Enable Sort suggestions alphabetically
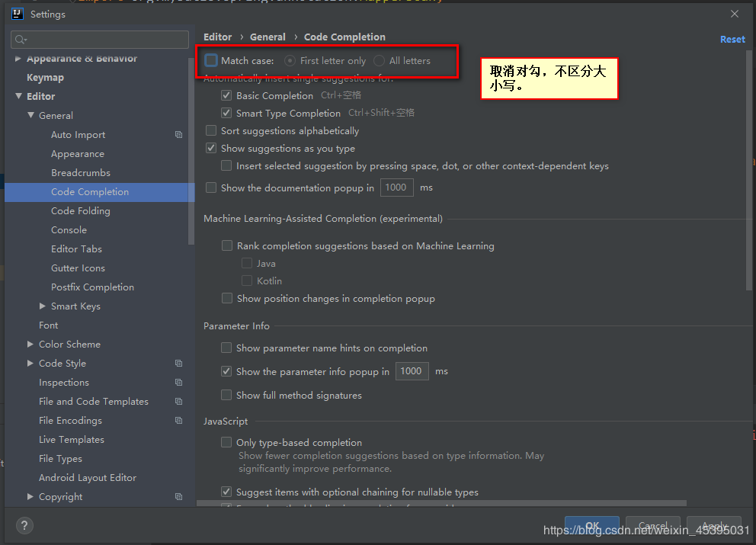Viewport: 756px width, 545px height. click(210, 130)
